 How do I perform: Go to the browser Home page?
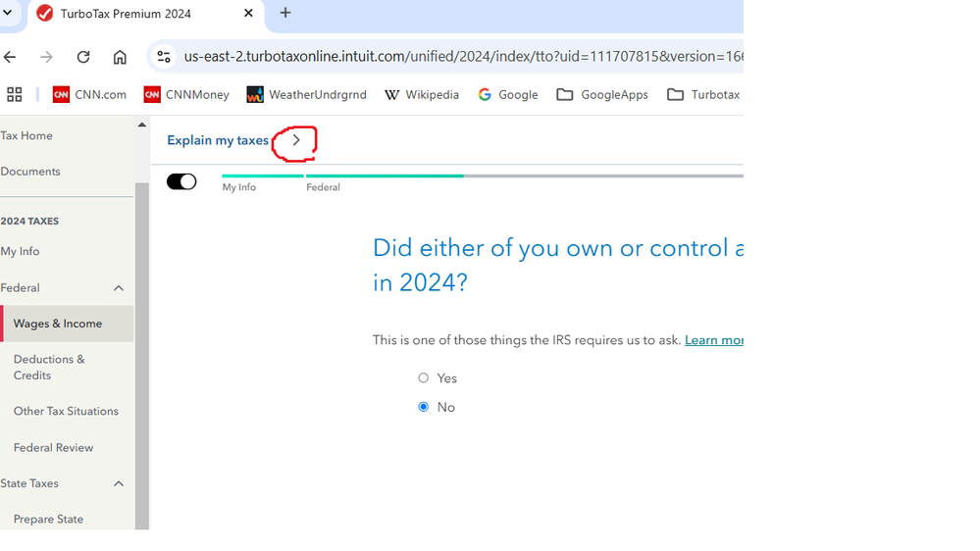[x=120, y=58]
